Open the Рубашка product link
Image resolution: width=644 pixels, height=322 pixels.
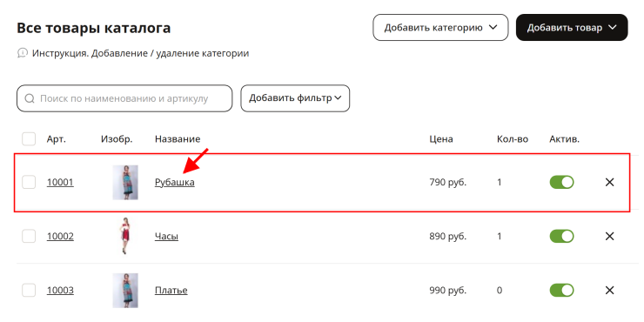tap(175, 183)
